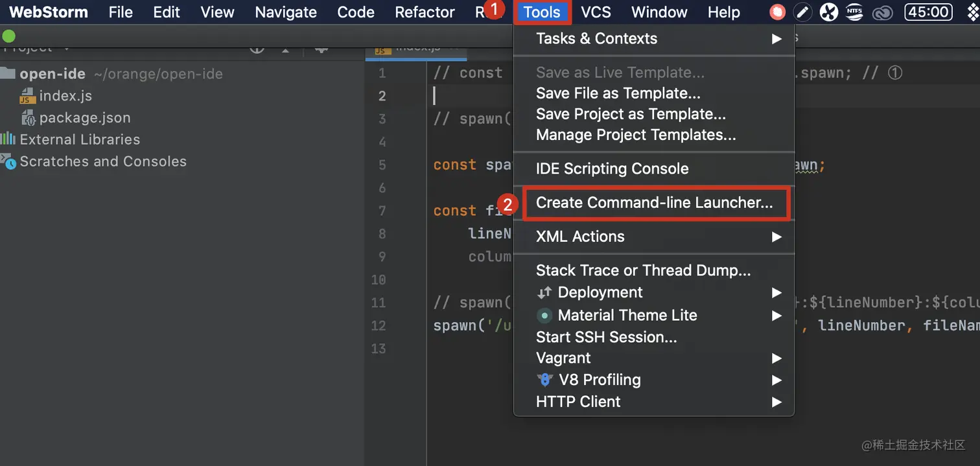Click gutter line number 12
This screenshot has height=466, width=980.
coord(379,325)
